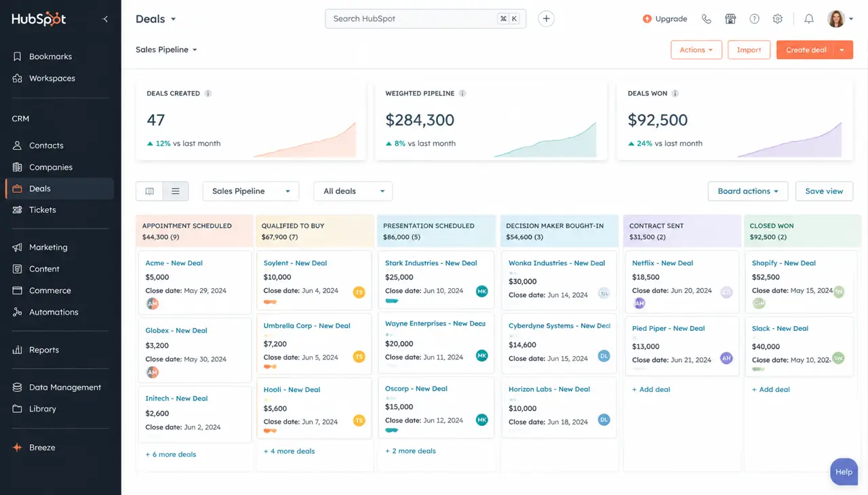Open the phone calling icon
The height and width of the screenshot is (495, 868).
[x=707, y=19]
